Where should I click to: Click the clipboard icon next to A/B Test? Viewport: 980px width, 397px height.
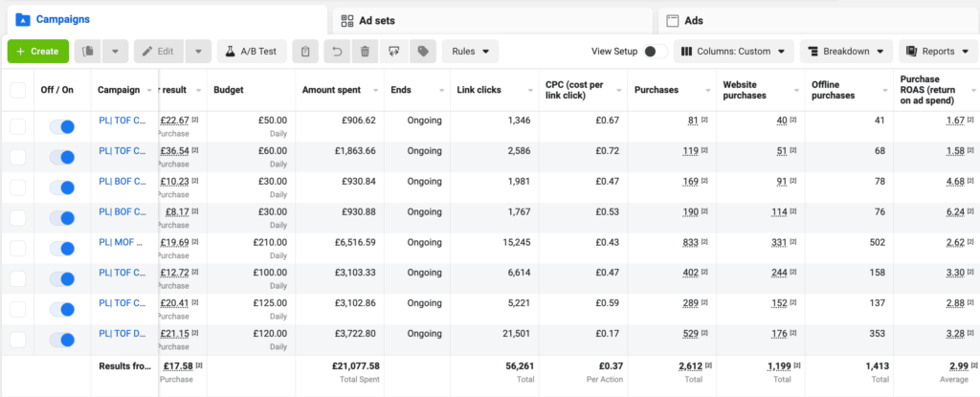click(305, 52)
